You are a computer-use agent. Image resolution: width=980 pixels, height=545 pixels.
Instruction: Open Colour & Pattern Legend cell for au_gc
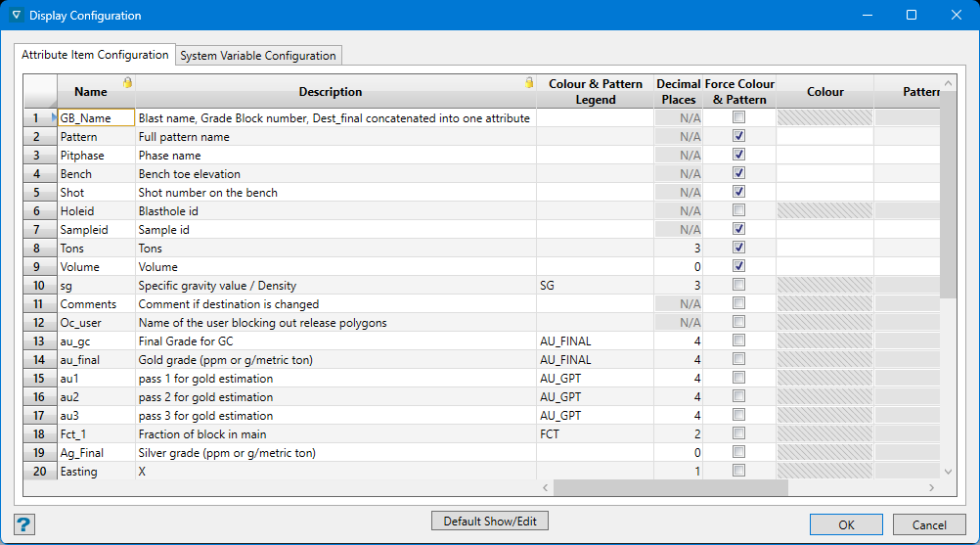(595, 341)
